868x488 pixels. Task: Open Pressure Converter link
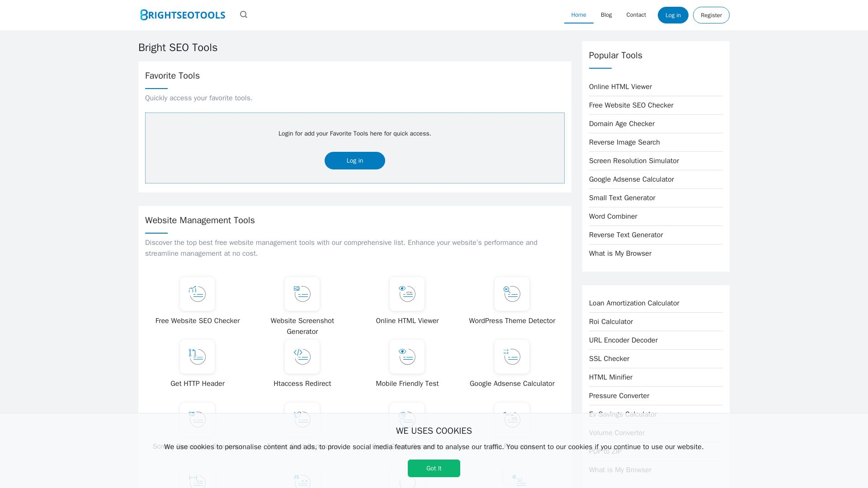[619, 396]
